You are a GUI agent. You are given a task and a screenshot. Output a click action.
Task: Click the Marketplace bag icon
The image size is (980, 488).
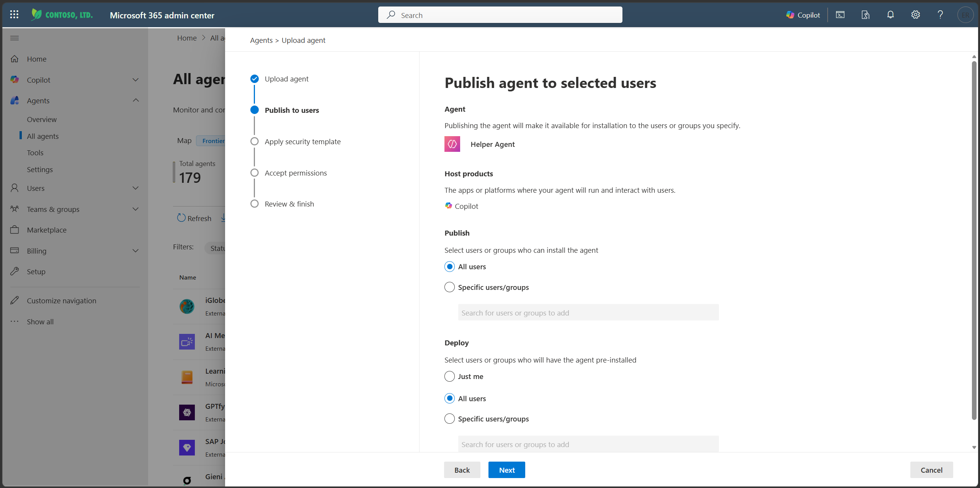tap(15, 229)
